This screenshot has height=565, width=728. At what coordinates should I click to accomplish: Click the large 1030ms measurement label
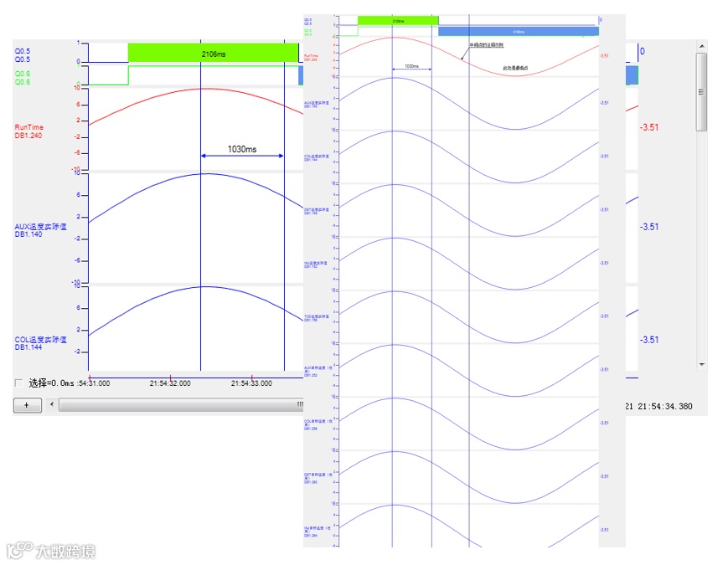tap(242, 149)
